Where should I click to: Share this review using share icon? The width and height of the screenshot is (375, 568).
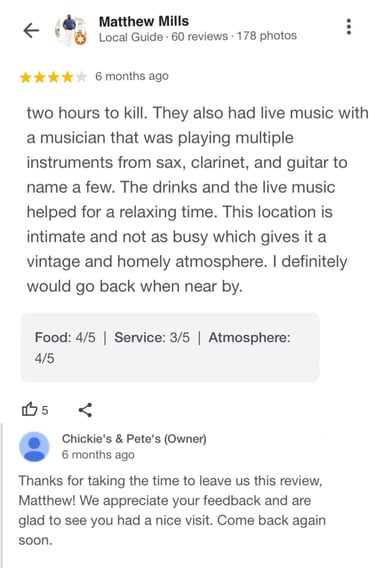[x=85, y=410]
